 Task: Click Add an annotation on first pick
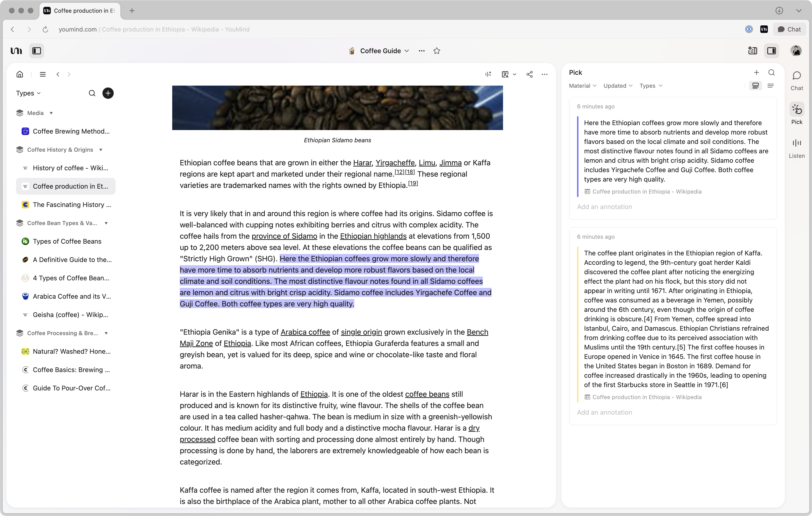[604, 207]
